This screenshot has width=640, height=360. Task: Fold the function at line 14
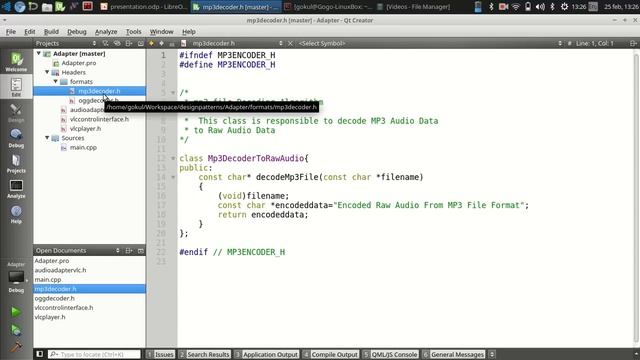click(x=173, y=177)
